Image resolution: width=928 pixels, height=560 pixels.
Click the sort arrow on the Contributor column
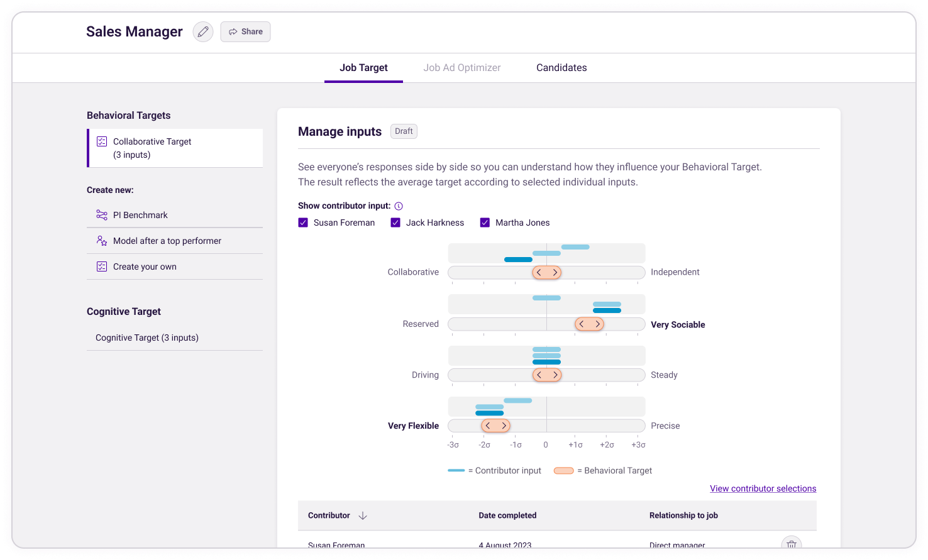coord(363,515)
